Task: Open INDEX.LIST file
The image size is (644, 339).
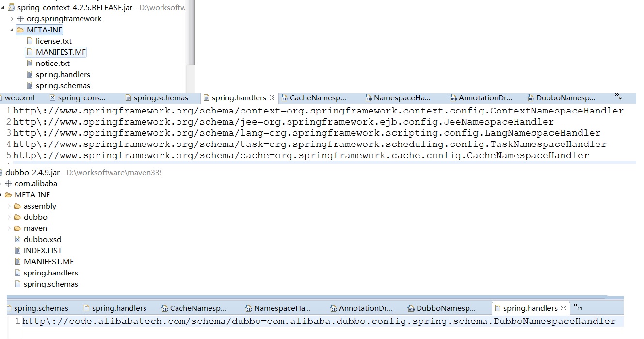Action: pos(43,251)
